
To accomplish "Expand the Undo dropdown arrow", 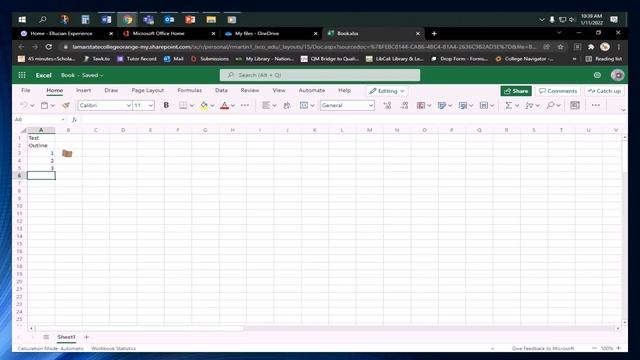I will 32,106.
